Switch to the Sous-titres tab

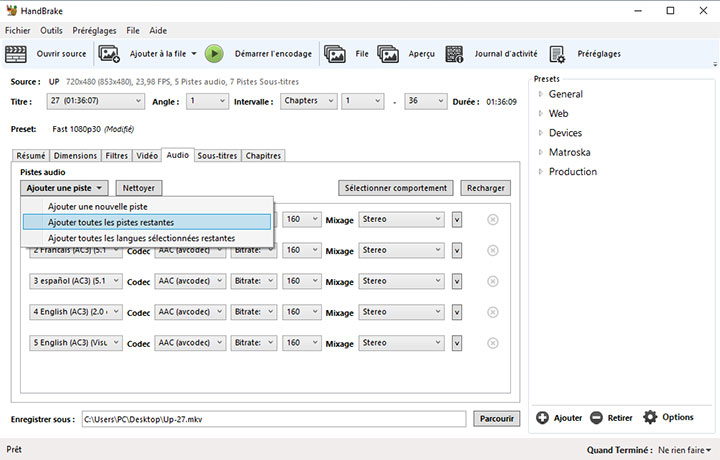point(217,156)
